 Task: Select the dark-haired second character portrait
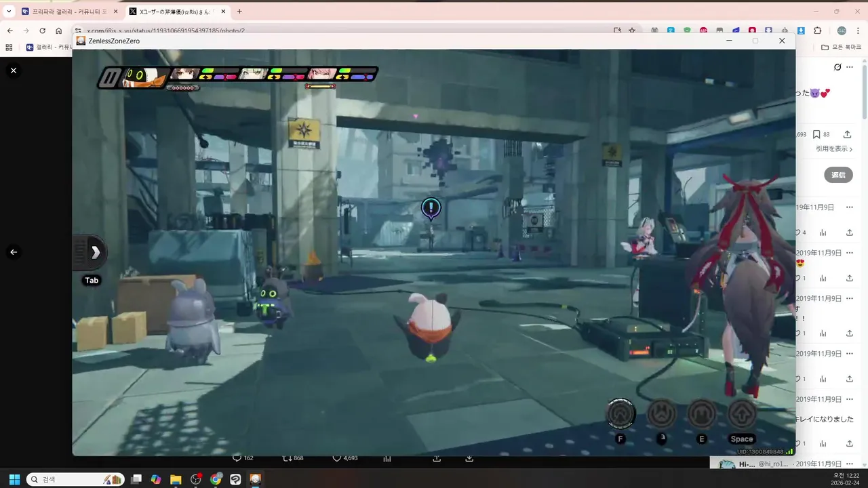[x=183, y=73]
